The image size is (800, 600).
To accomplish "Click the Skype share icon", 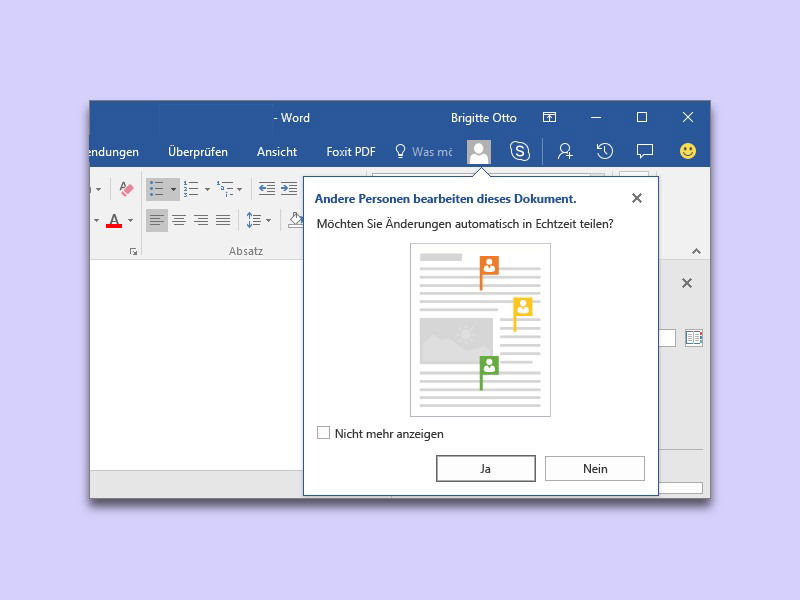I will [519, 151].
